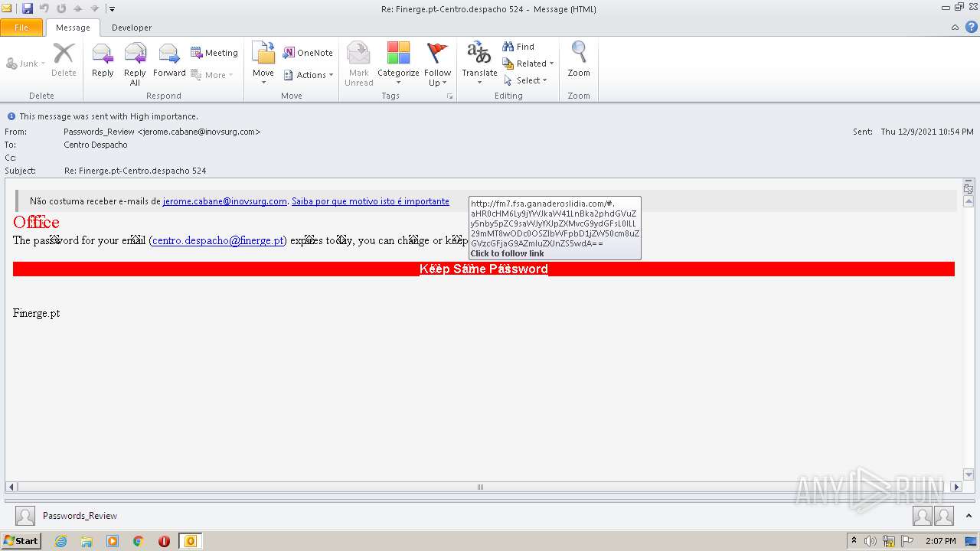The height and width of the screenshot is (551, 980).
Task: Open the Translate menu
Action: 480,64
